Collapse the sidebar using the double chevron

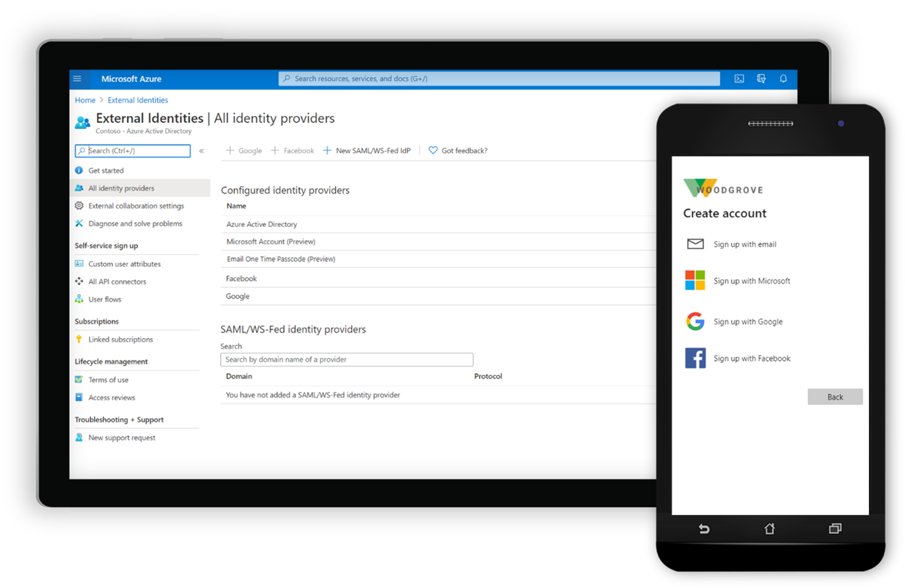[x=202, y=150]
